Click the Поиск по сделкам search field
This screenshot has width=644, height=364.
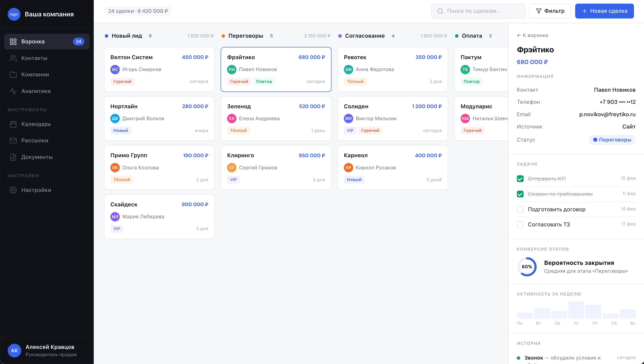pyautogui.click(x=478, y=11)
